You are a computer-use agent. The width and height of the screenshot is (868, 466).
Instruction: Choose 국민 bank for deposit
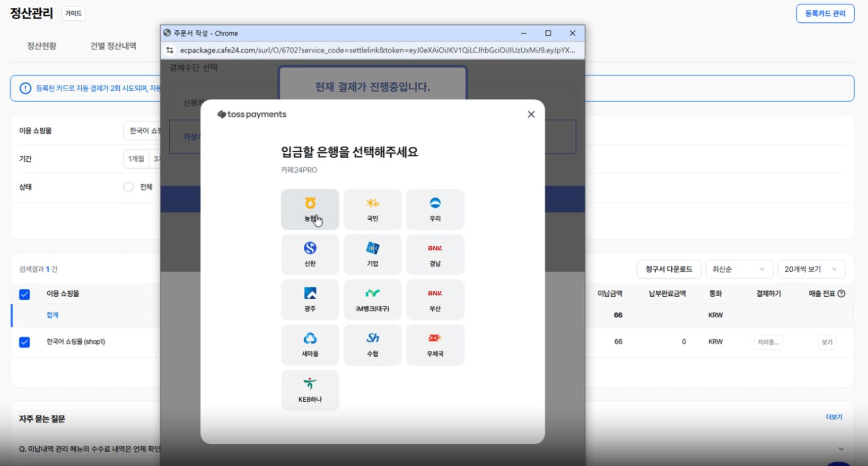372,210
